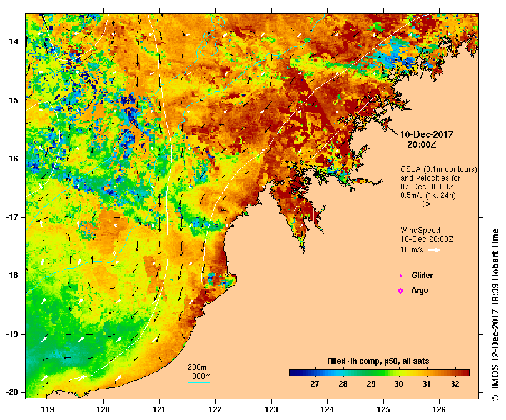Click the colorbar value 28
The image size is (506, 420).
[343, 384]
